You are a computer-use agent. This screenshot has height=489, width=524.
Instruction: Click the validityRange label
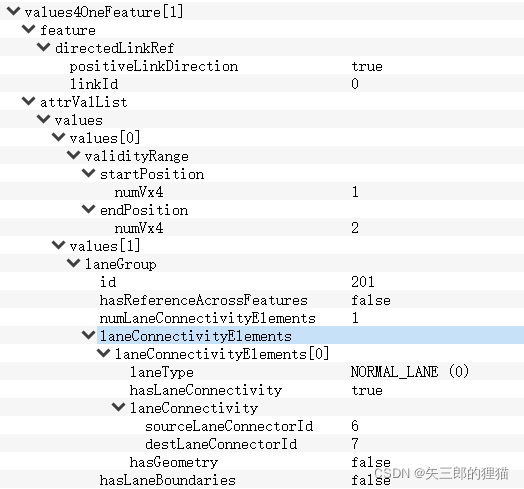pyautogui.click(x=136, y=156)
